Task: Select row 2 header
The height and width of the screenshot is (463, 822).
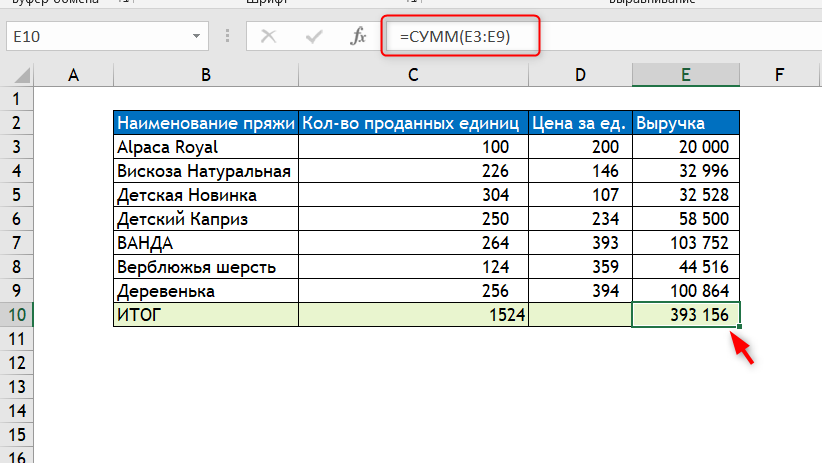Action: pyautogui.click(x=16, y=123)
